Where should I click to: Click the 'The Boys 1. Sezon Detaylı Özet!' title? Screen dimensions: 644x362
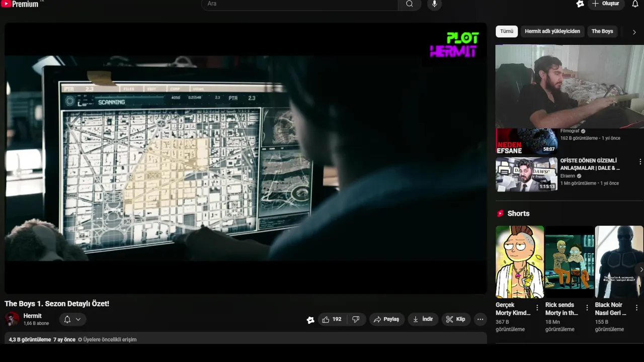pyautogui.click(x=57, y=304)
